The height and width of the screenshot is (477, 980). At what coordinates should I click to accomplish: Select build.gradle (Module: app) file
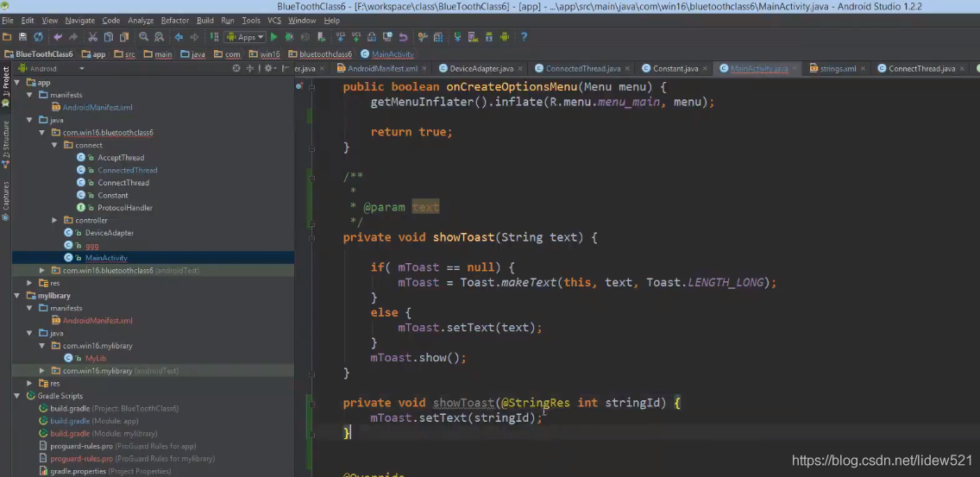coord(94,421)
